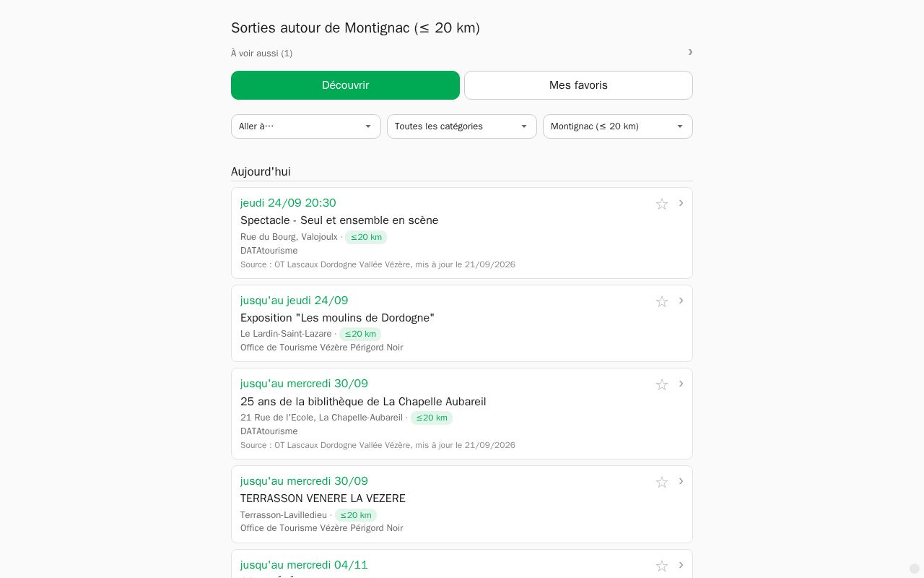Click the "Aujourd'hui" section heading

261,171
